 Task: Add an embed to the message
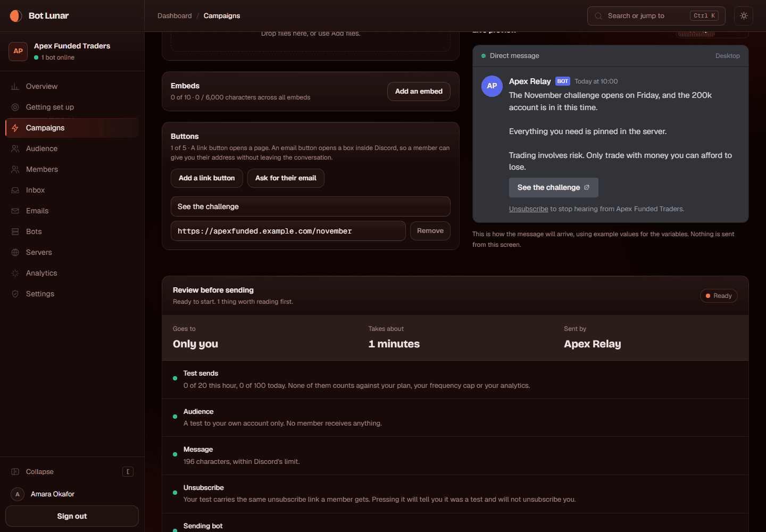[x=419, y=92]
